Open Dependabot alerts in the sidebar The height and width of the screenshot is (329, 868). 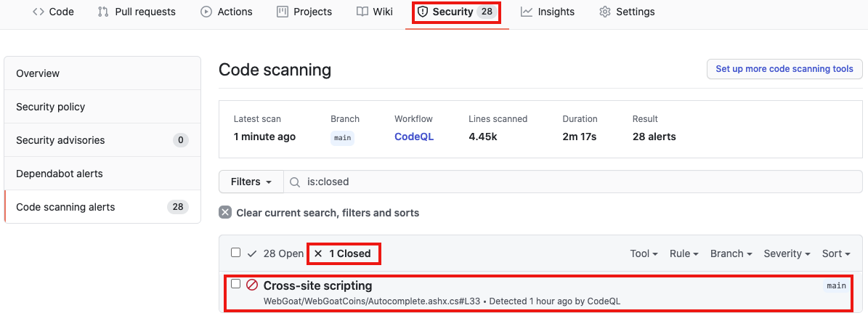coord(60,174)
